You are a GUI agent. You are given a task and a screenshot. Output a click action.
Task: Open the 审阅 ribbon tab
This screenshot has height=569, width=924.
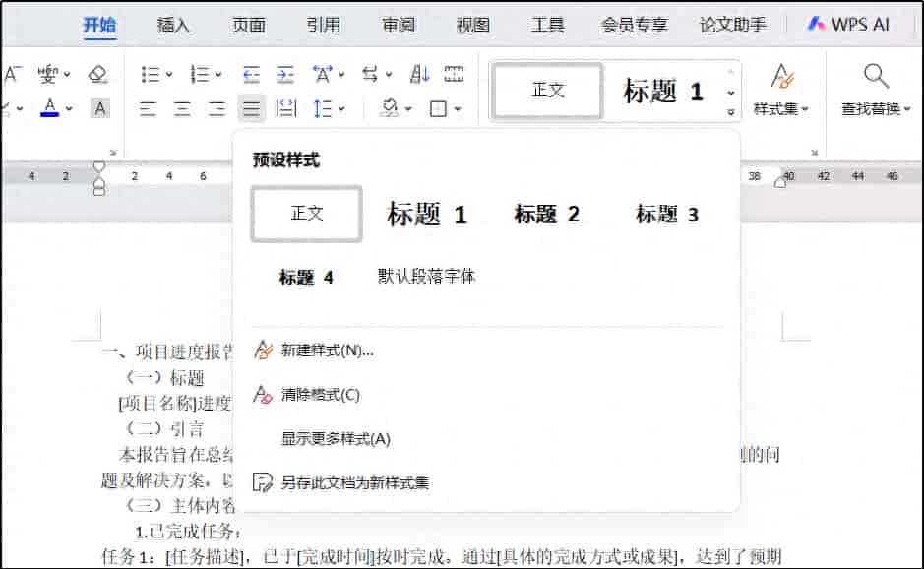[x=399, y=25]
